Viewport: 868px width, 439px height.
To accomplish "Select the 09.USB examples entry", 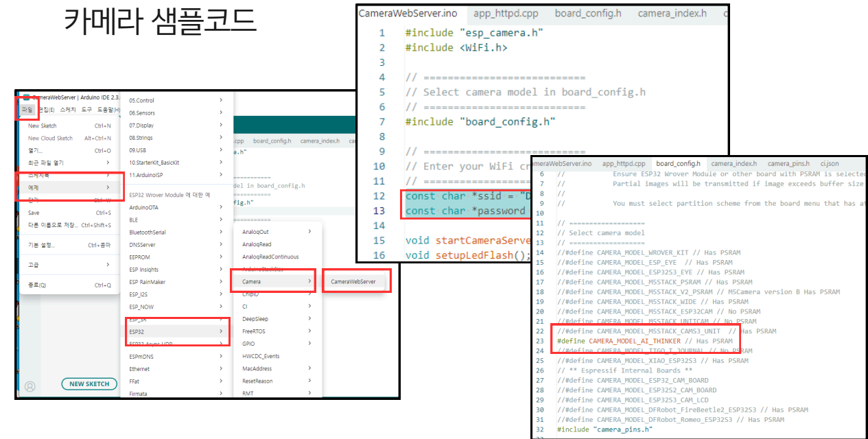I will click(176, 150).
